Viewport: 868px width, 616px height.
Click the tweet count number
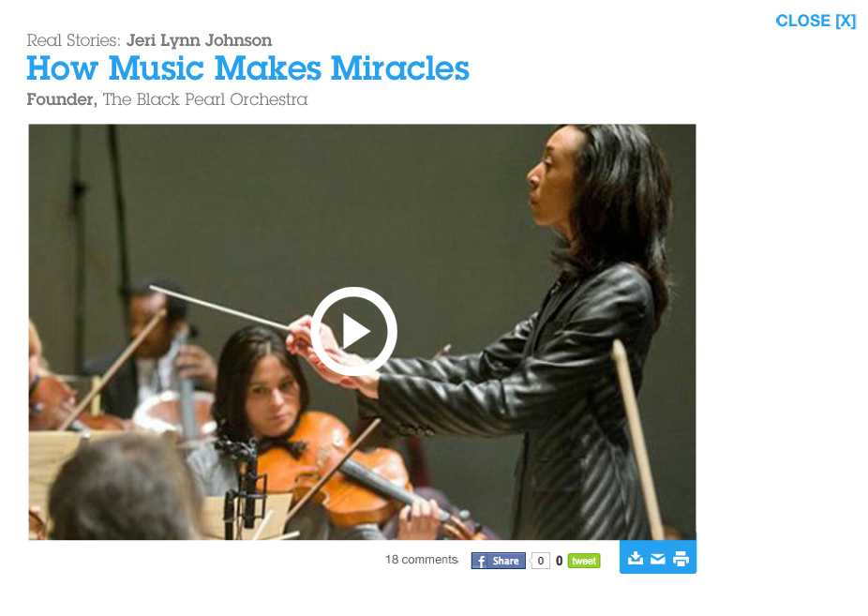click(559, 561)
